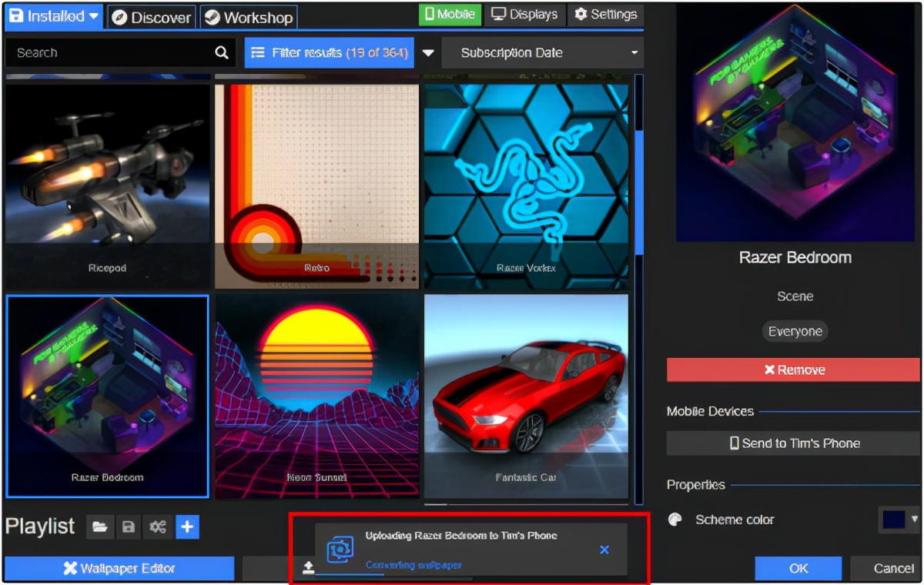This screenshot has height=585, width=924.
Task: Click the red Remove button
Action: [x=794, y=370]
